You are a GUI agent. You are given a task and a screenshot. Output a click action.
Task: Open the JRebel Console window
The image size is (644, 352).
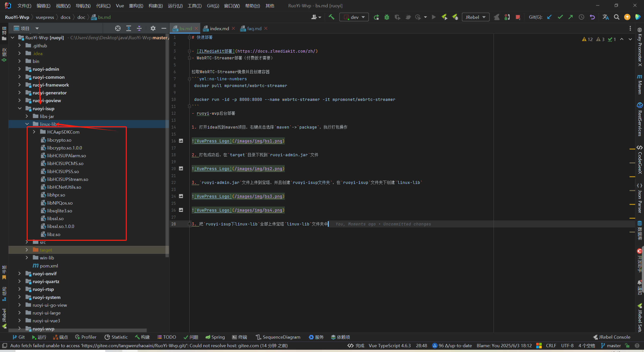(612, 337)
